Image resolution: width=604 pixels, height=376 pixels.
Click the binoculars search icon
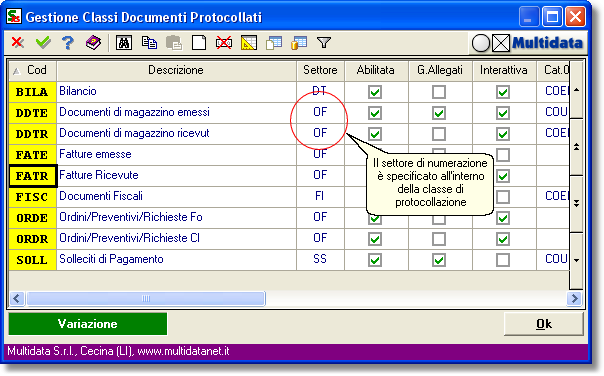[124, 43]
